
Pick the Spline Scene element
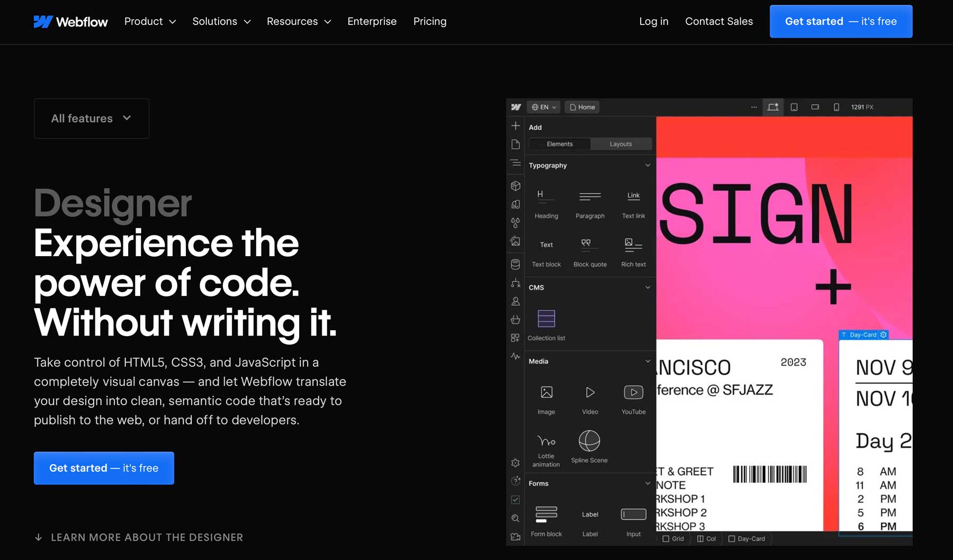(x=589, y=441)
